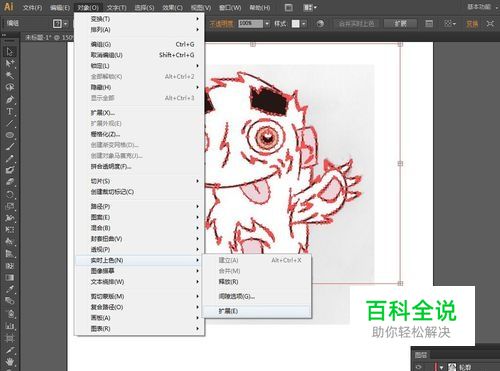Screen dimensions: 500x371
Task: Open the 样式 style dropdown arrow
Action: 304,24
